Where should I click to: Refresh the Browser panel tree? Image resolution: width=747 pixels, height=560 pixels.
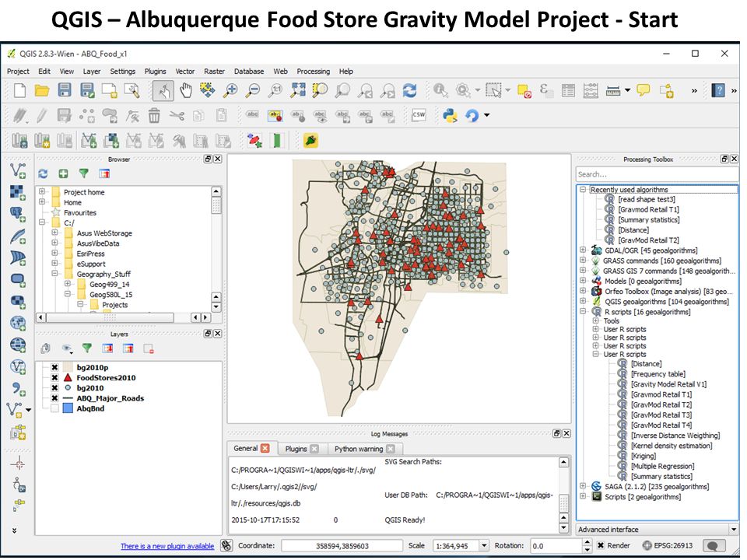43,173
